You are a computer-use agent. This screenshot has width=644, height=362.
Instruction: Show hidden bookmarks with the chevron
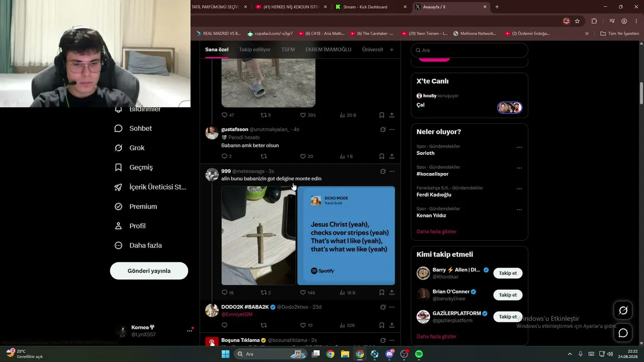point(587,34)
